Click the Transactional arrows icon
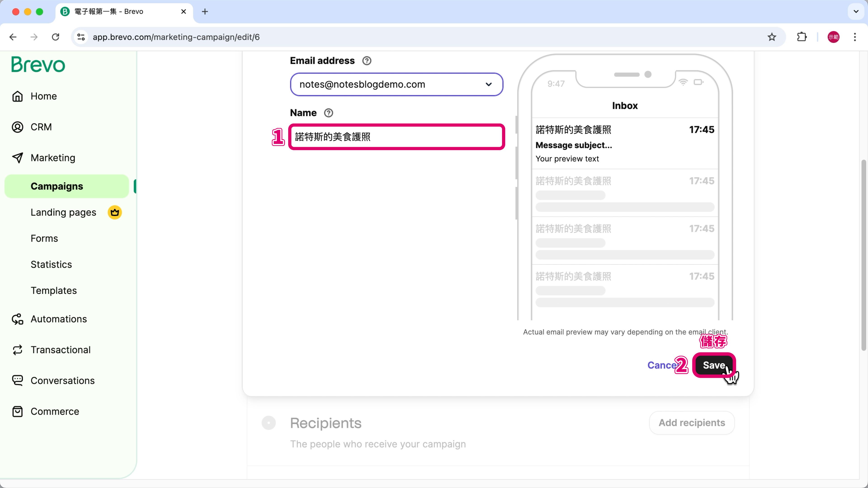This screenshot has height=488, width=868. click(x=18, y=350)
